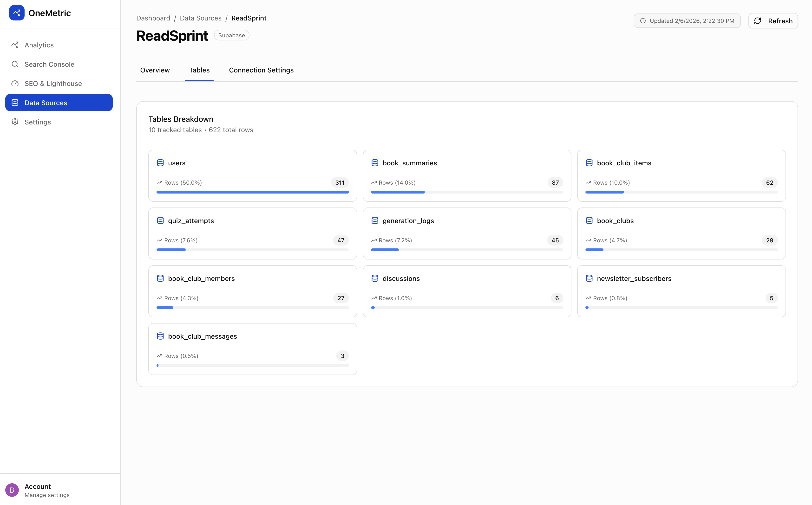Viewport: 812px width, 505px height.
Task: Click the users table progress bar
Action: (252, 192)
